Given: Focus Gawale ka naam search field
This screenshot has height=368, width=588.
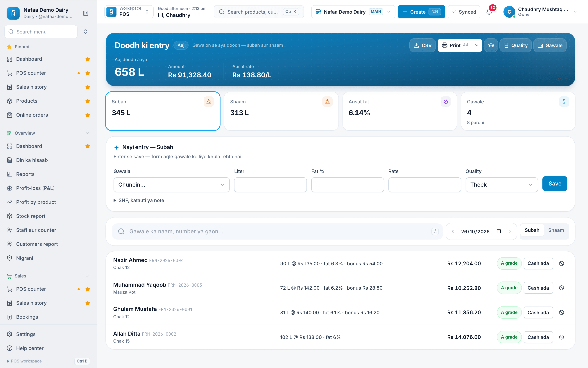Looking at the screenshot, I should (277, 231).
